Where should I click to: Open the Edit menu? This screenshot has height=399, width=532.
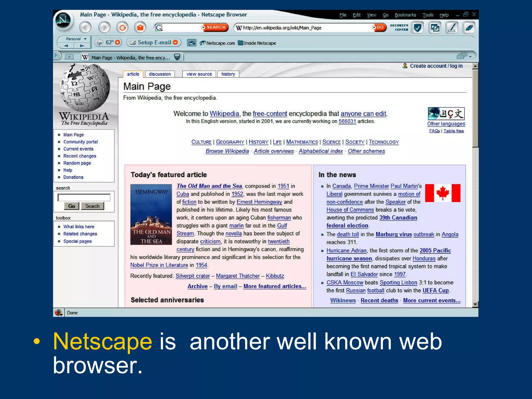[x=356, y=15]
